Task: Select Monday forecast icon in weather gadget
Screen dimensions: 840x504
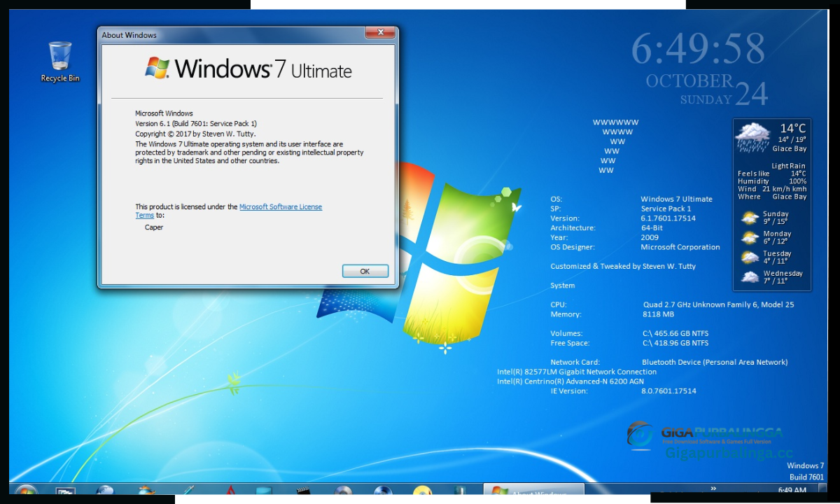Action: tap(750, 237)
